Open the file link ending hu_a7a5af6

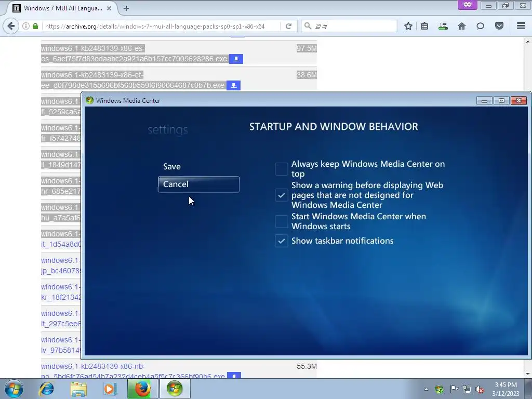point(61,212)
